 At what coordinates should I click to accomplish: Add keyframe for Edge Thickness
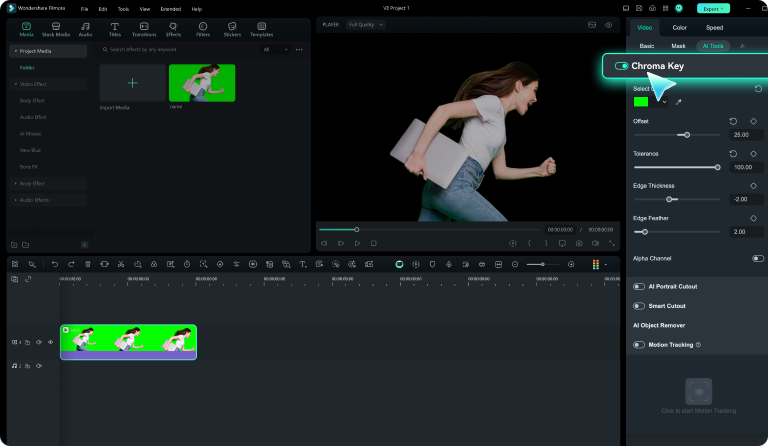click(753, 186)
